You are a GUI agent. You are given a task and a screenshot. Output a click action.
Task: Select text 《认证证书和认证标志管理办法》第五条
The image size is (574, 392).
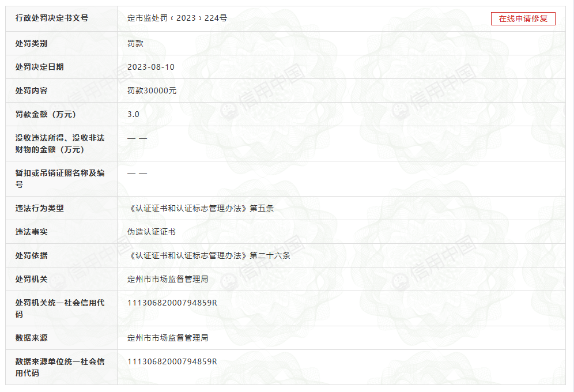coord(201,208)
